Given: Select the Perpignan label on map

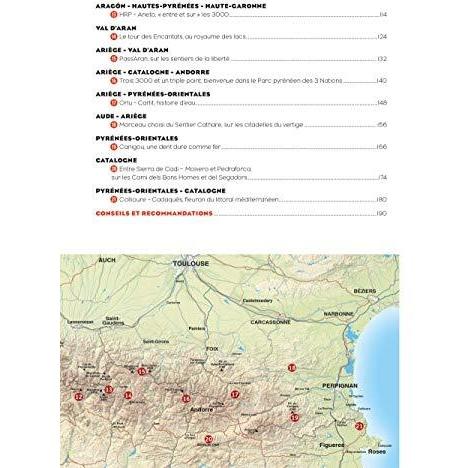Looking at the screenshot, I should pos(340,386).
